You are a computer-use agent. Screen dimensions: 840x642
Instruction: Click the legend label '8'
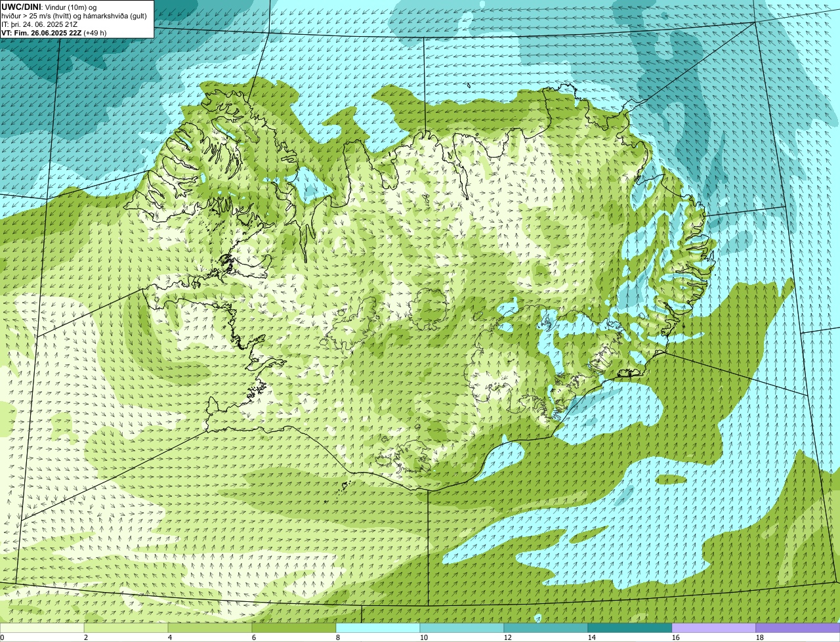tap(338, 637)
